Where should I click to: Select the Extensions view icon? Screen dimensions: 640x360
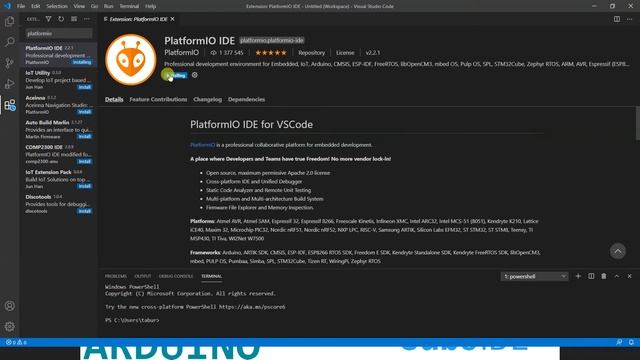pyautogui.click(x=10, y=105)
